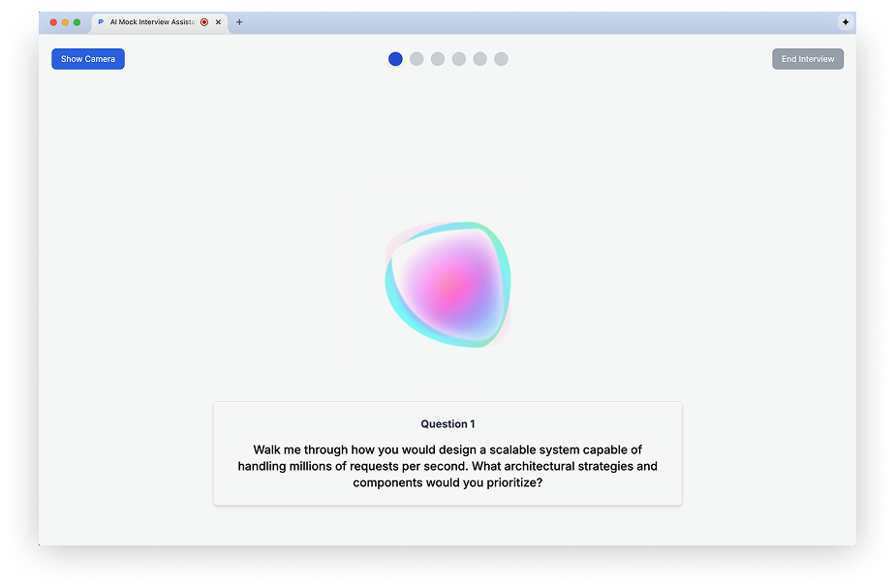This screenshot has height=588, width=895.
Task: Select the first blue progress dot
Action: coord(395,59)
